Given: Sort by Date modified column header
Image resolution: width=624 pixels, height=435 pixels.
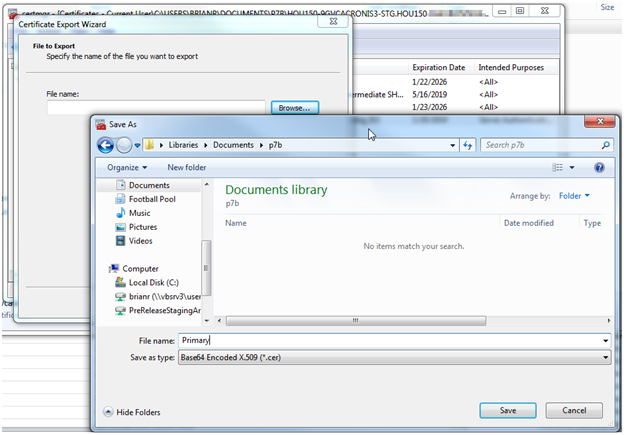Looking at the screenshot, I should click(528, 223).
